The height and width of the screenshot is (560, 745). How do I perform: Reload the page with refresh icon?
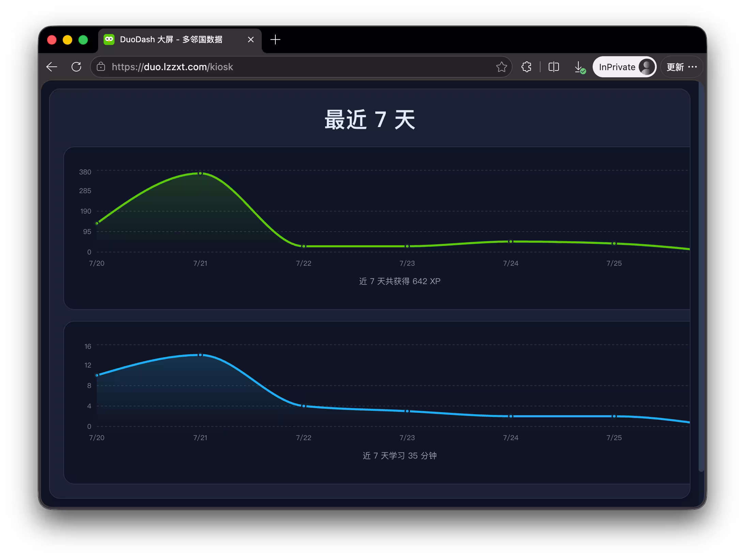coord(76,67)
